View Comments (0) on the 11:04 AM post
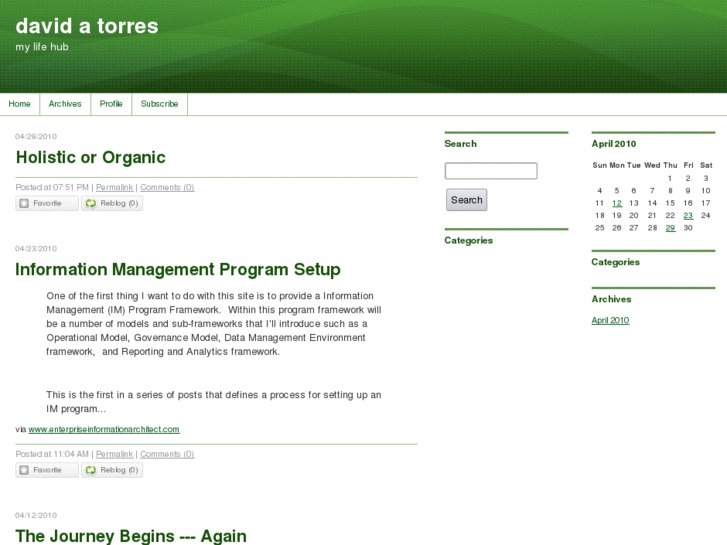Image resolution: width=727 pixels, height=545 pixels. [x=167, y=454]
